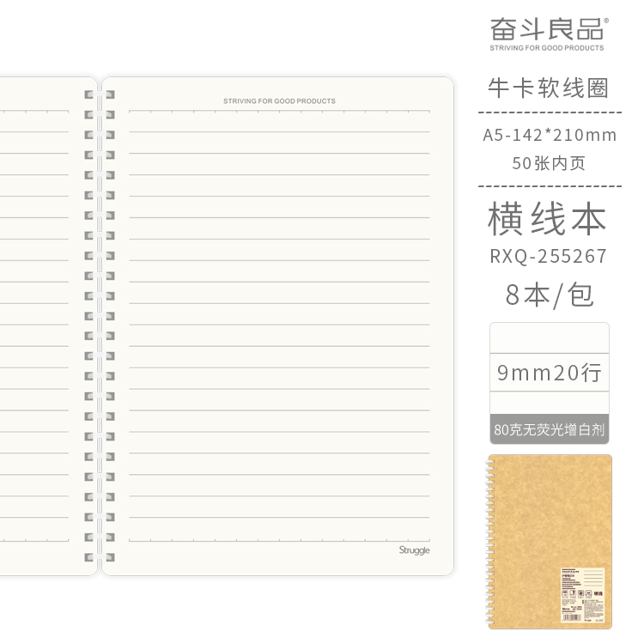Click the first ruled line on the right page
The height and width of the screenshot is (644, 644).
(279, 132)
